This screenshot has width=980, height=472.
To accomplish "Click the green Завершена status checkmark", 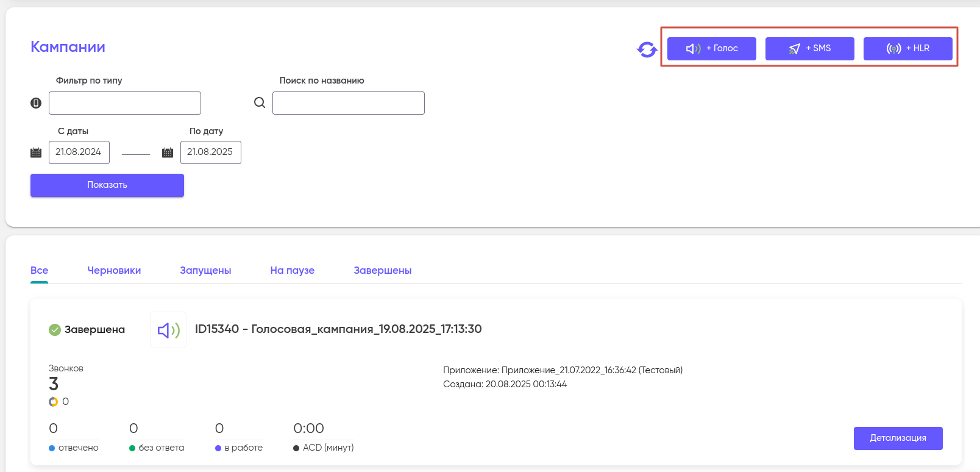I will 55,330.
